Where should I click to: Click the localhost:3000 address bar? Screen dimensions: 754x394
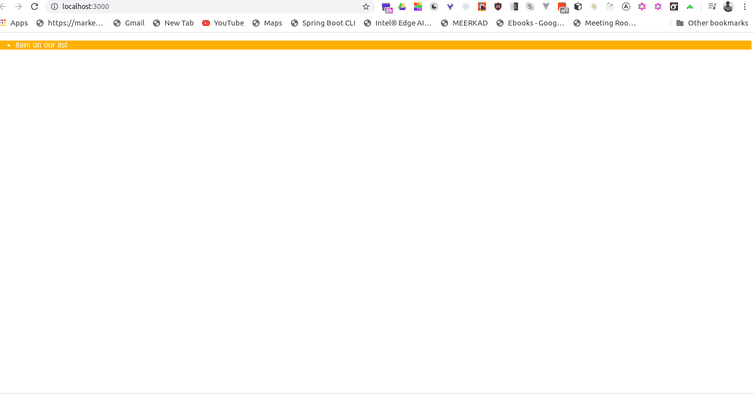(x=209, y=7)
